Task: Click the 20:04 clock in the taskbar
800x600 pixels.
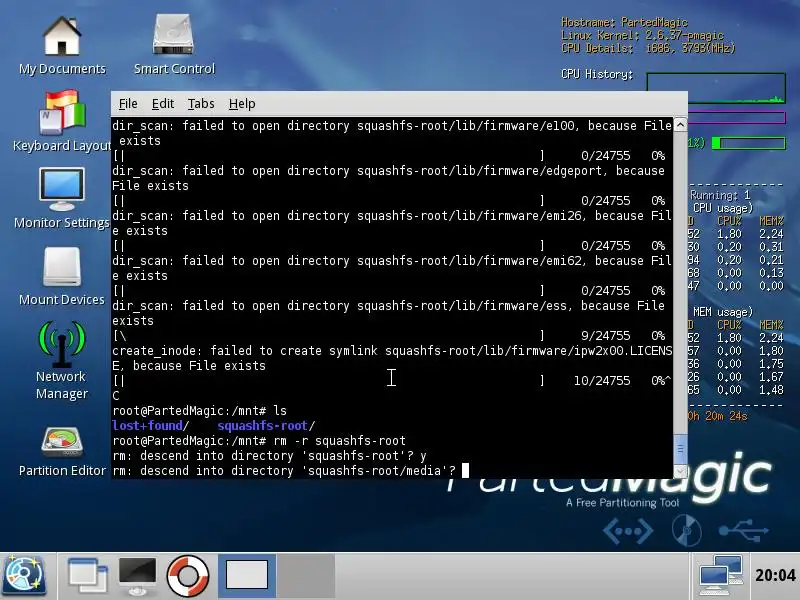Action: point(775,576)
